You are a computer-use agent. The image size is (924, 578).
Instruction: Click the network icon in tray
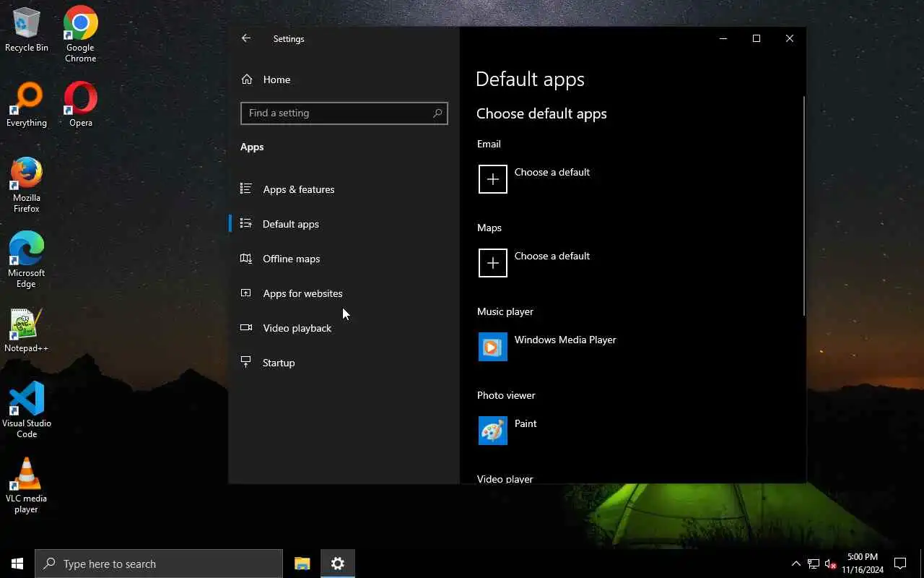[813, 564]
